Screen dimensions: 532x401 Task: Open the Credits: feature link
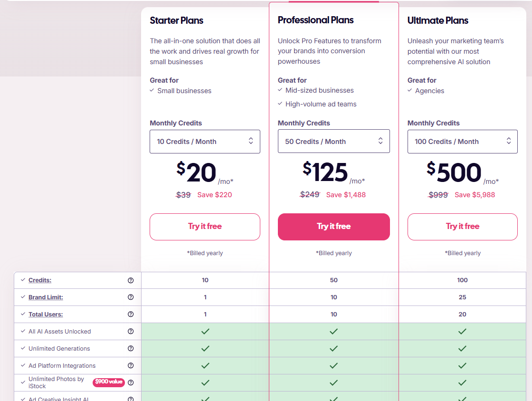point(40,280)
